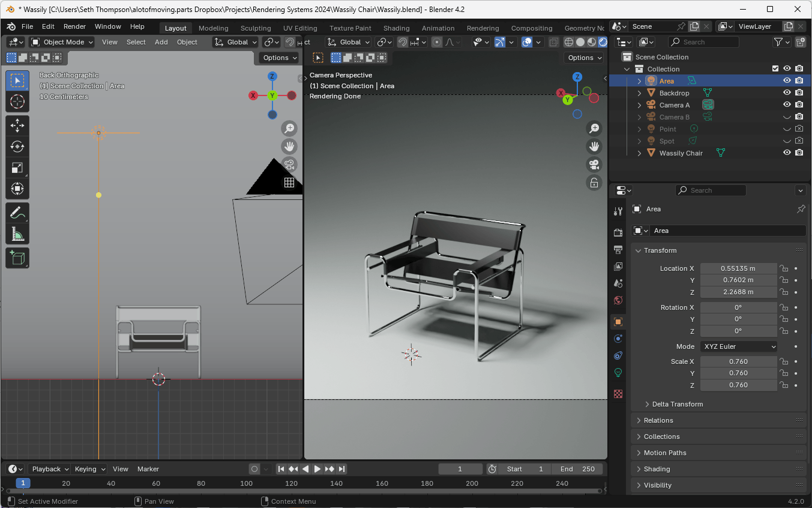Expand the Relations panel
Screen dimensions: 812x508
(x=638, y=420)
